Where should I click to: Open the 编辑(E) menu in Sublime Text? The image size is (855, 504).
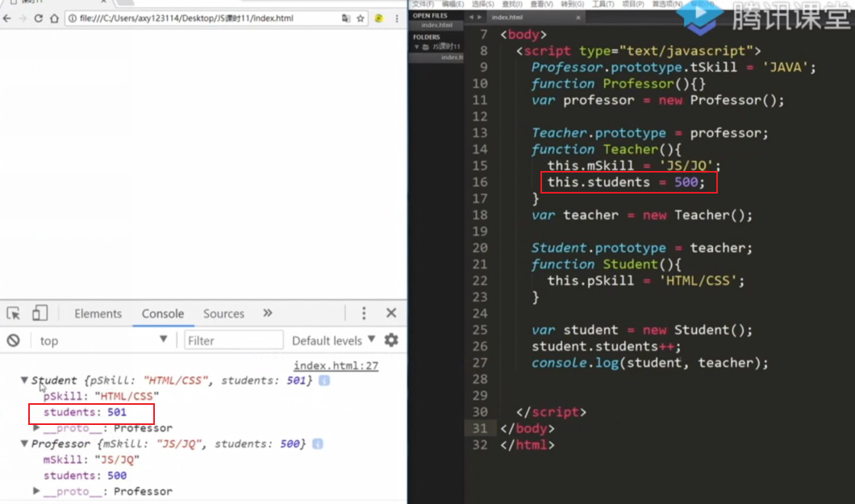coord(453,4)
